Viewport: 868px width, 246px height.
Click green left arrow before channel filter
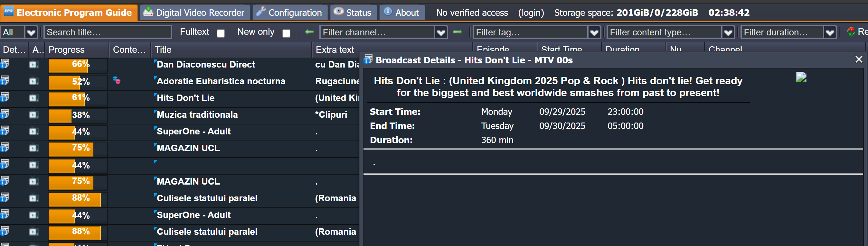coord(309,32)
